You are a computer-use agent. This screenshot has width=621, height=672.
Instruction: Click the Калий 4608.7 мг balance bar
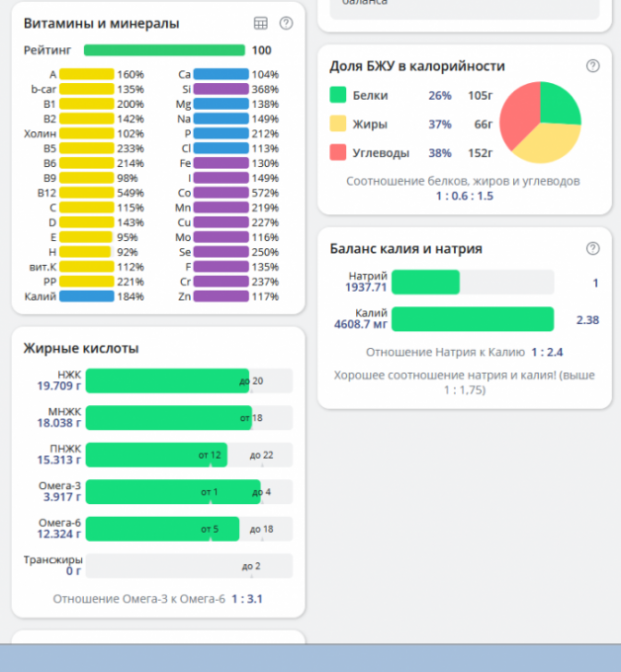[473, 319]
